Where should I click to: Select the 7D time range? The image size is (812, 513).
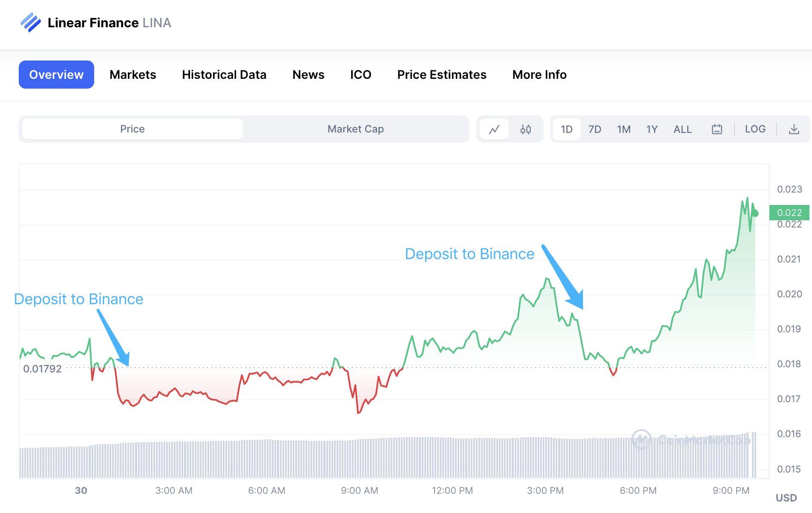pyautogui.click(x=594, y=129)
